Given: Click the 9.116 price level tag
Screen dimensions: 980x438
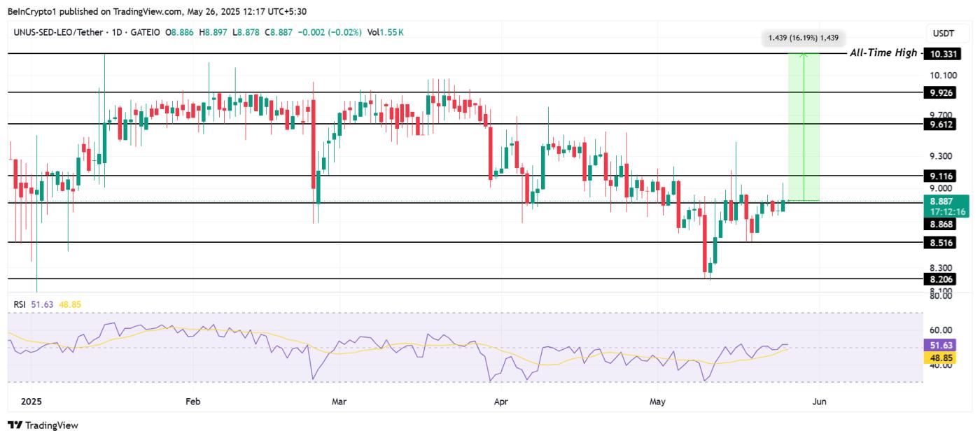Looking at the screenshot, I should (941, 175).
